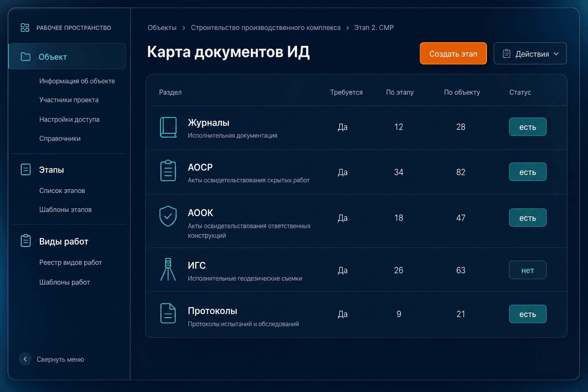Click Да in ИГС row
This screenshot has height=392, width=588.
(x=343, y=271)
